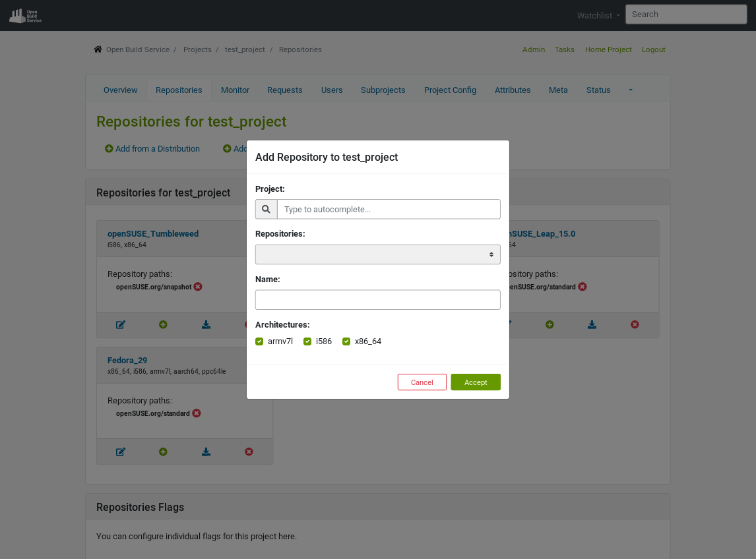Click the Add from a Distribution link

tap(152, 148)
